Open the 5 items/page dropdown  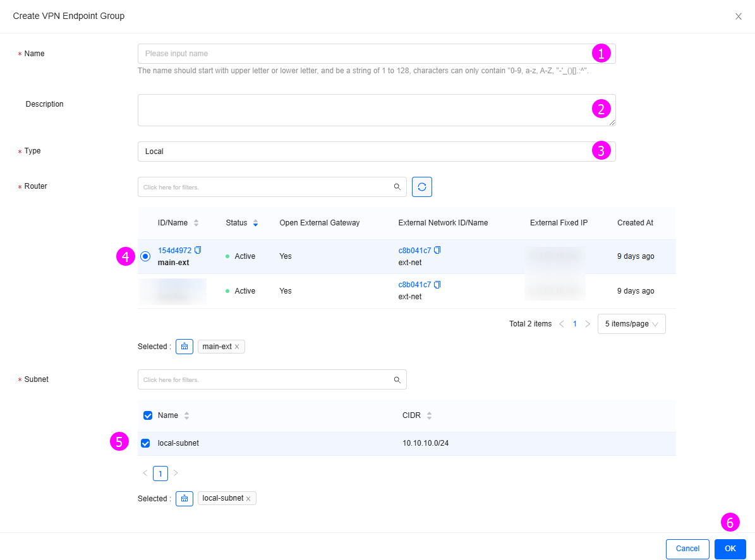pos(631,324)
